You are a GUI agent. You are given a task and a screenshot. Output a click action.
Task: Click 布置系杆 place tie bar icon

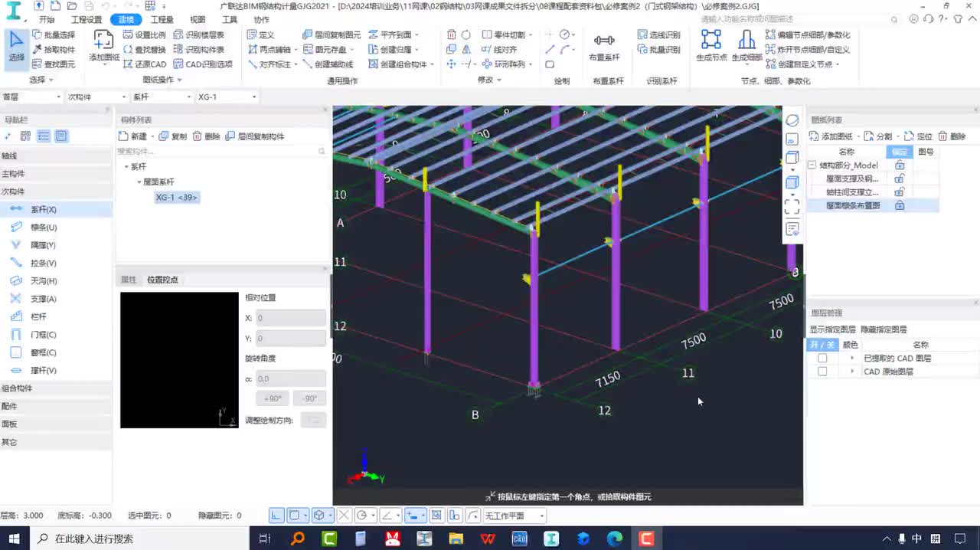point(604,41)
